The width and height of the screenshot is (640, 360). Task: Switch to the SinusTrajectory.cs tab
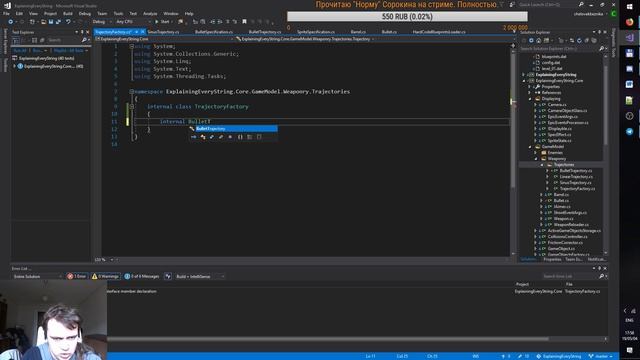point(163,32)
